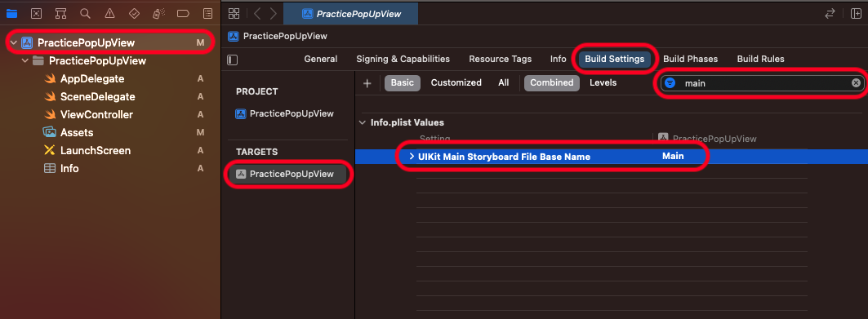Click the filter icon in search field

pos(670,83)
